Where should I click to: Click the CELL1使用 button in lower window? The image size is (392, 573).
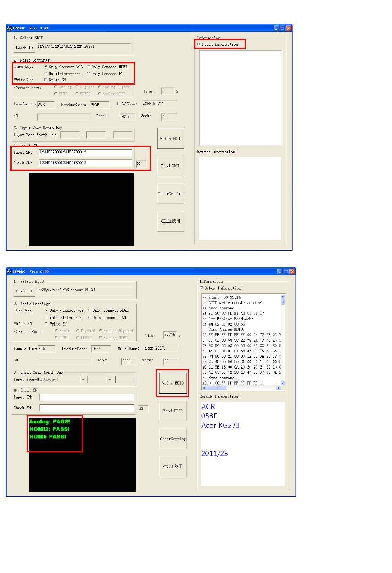point(173,466)
